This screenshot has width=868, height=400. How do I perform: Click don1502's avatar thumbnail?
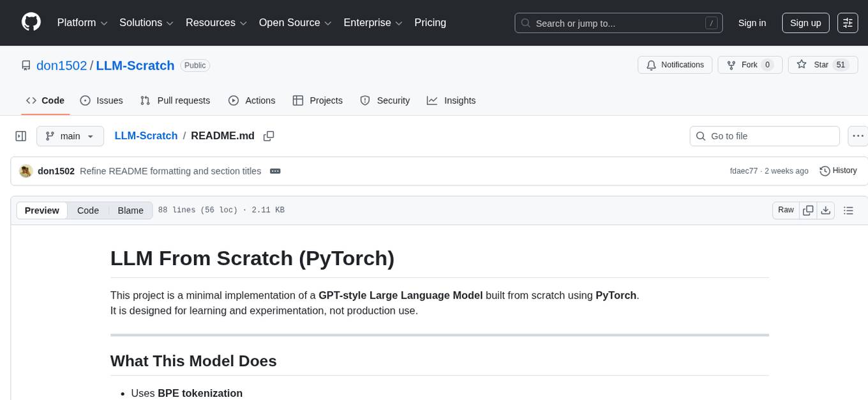point(26,171)
